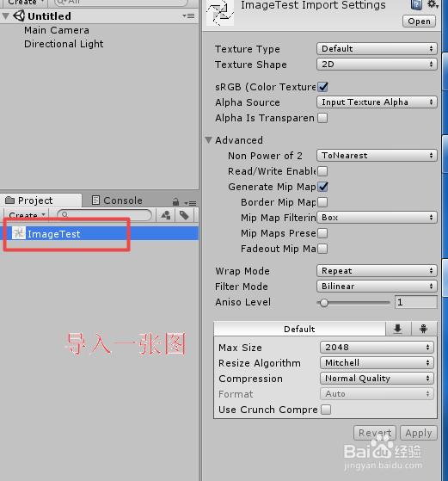This screenshot has width=448, height=481.
Task: Open the Resize Algorithm dropdown
Action: (x=377, y=363)
